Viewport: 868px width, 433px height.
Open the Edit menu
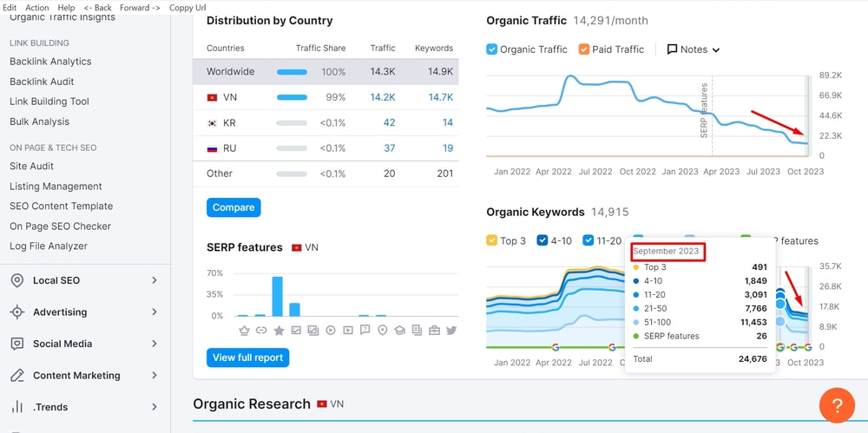[10, 8]
